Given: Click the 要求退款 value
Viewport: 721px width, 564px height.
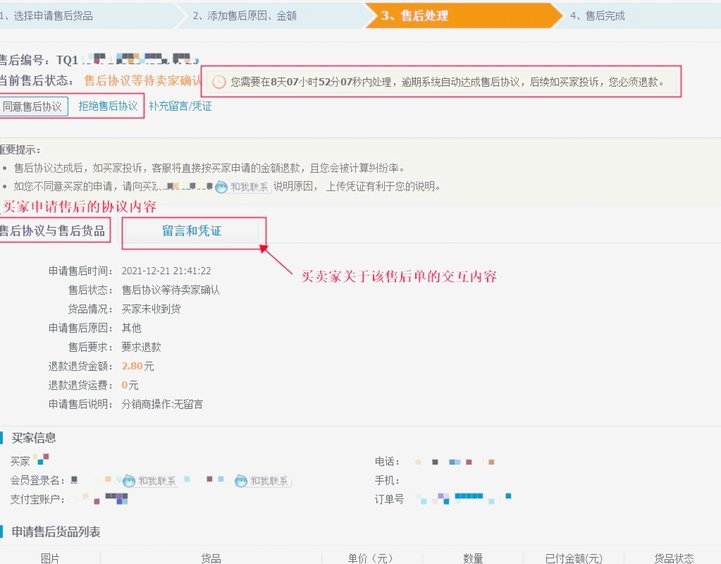Looking at the screenshot, I should [141, 347].
